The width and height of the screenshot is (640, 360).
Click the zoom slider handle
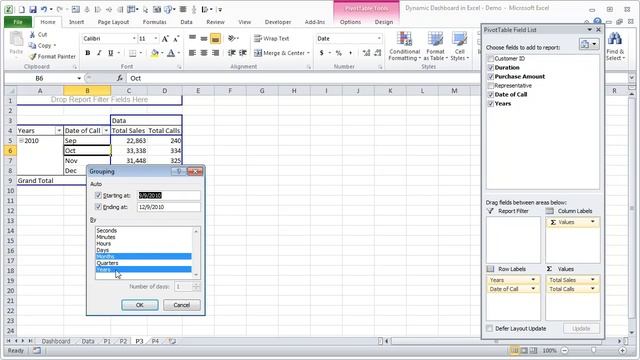pyautogui.click(x=593, y=350)
